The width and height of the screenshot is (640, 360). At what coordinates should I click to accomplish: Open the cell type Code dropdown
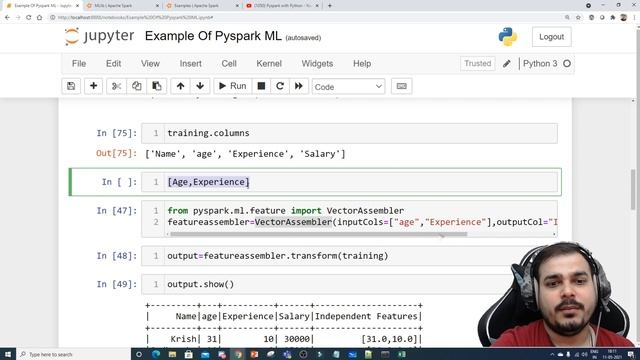(x=348, y=87)
